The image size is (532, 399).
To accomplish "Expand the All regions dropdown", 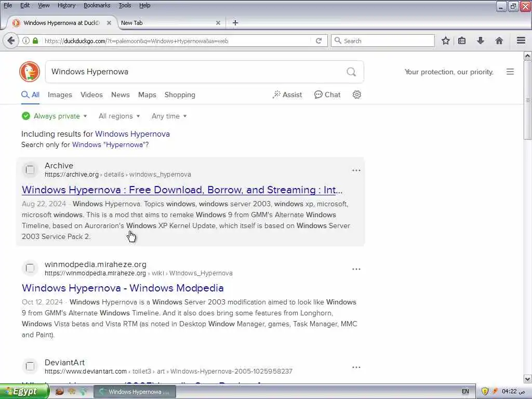I will (119, 116).
